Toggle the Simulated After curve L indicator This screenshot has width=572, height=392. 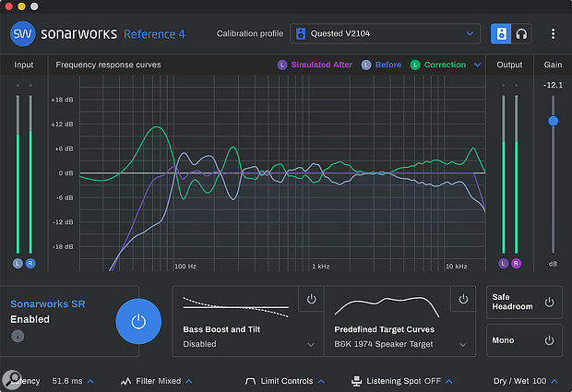click(282, 65)
